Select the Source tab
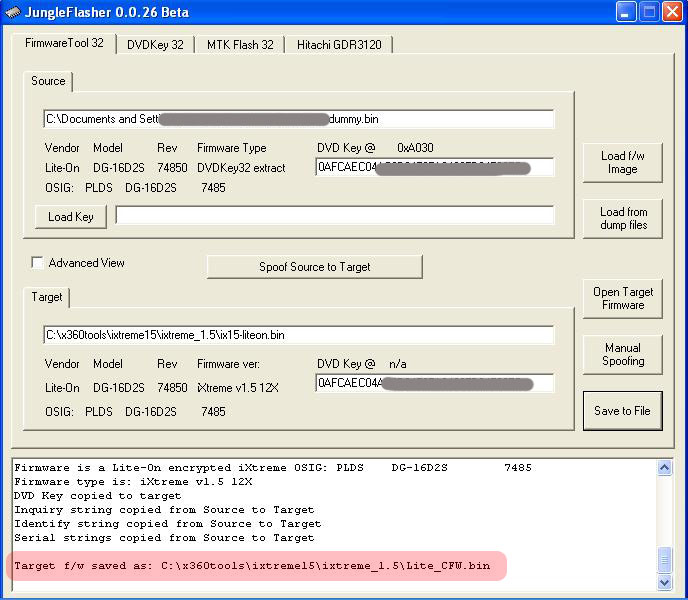This screenshot has width=688, height=600. coord(48,81)
